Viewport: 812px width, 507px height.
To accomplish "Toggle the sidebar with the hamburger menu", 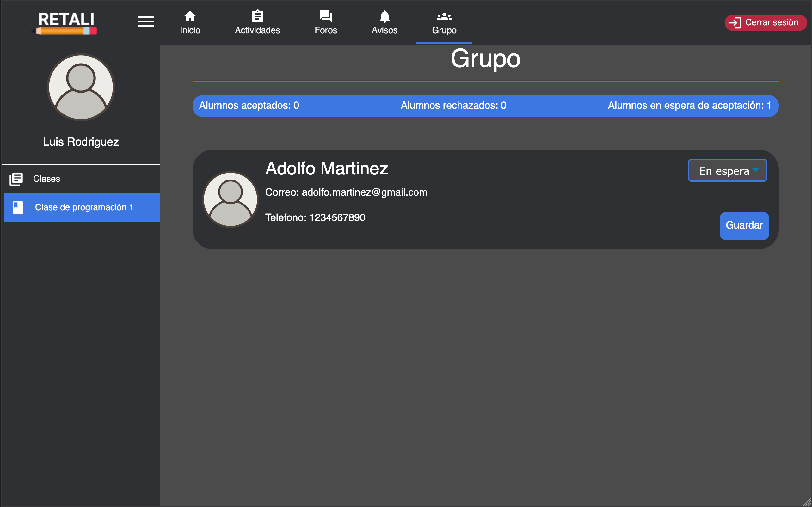I will point(146,21).
